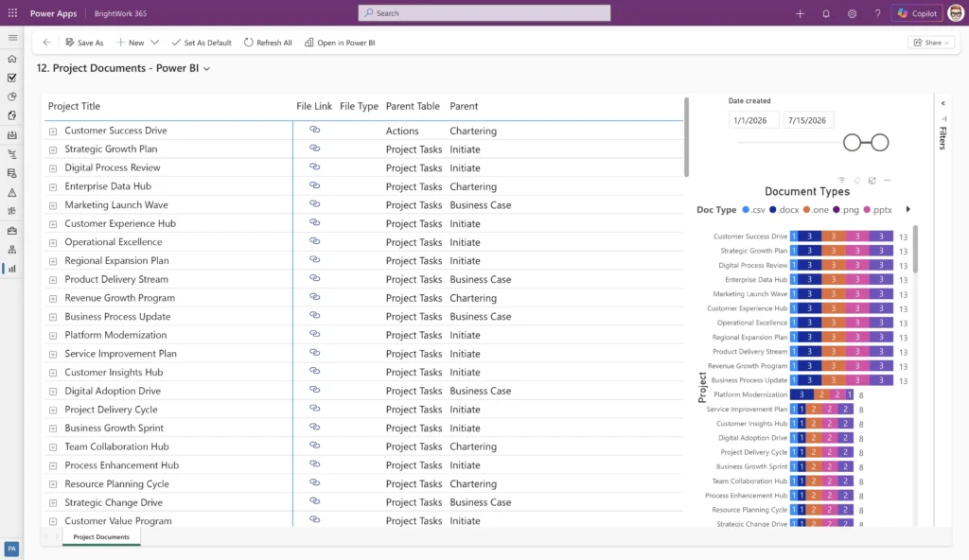
Task: Sort by File Type column header
Action: pyautogui.click(x=359, y=106)
